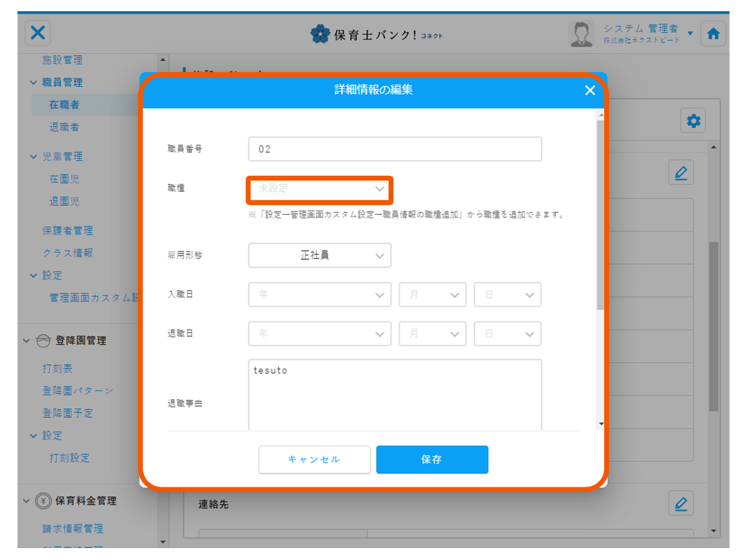This screenshot has width=747, height=560.
Task: Click the edit pencil icon beside 連絡先
Action: [x=680, y=503]
